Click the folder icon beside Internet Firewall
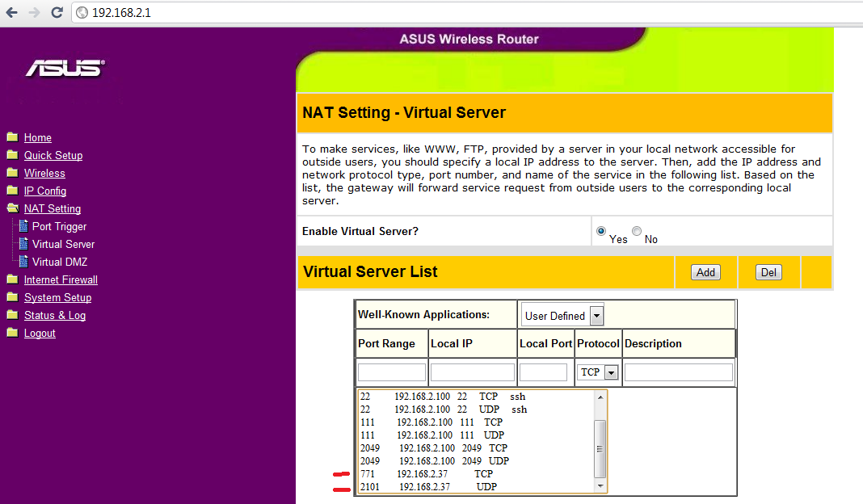Image resolution: width=863 pixels, height=504 pixels. pyautogui.click(x=12, y=279)
